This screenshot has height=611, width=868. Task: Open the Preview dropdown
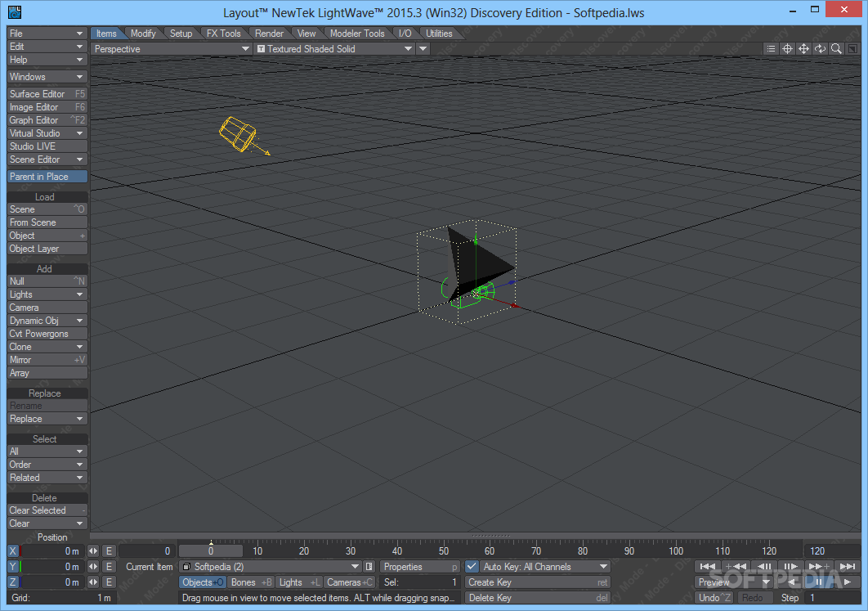coord(734,582)
